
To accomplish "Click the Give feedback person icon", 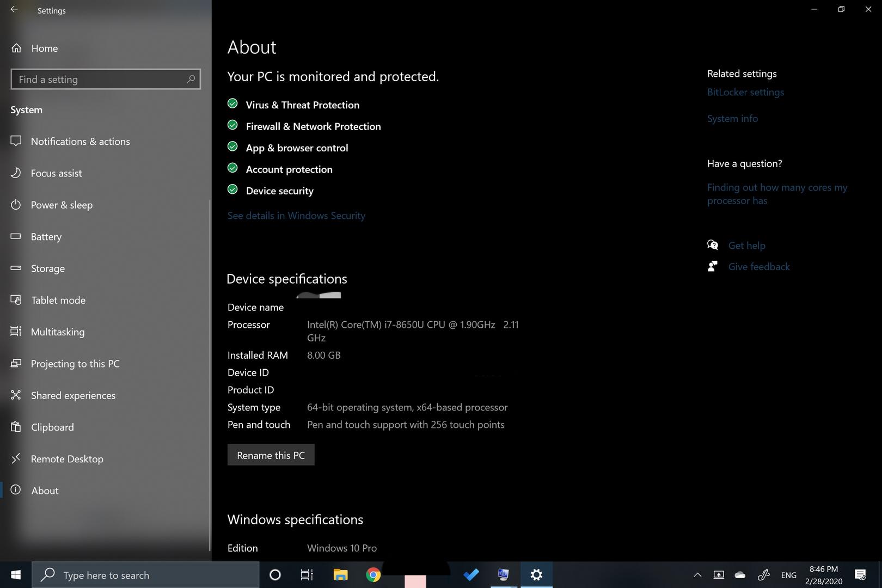I will 712,266.
